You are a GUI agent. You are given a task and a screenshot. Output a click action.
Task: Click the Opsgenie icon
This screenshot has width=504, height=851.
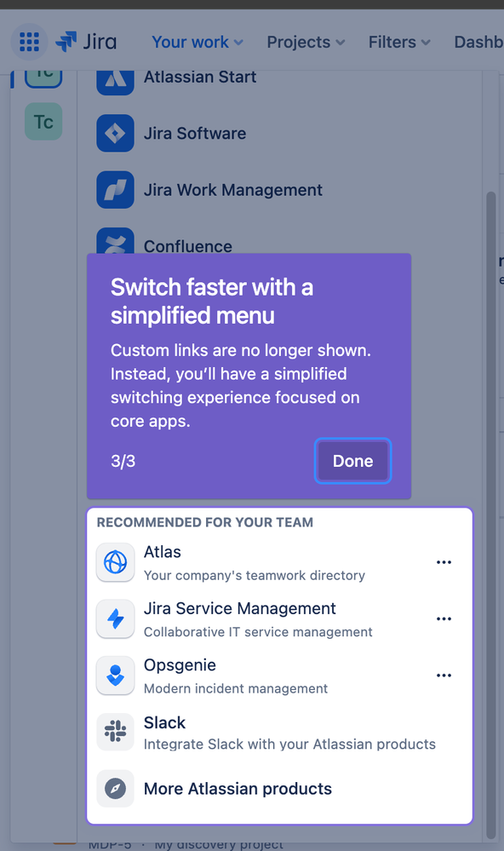pos(115,676)
